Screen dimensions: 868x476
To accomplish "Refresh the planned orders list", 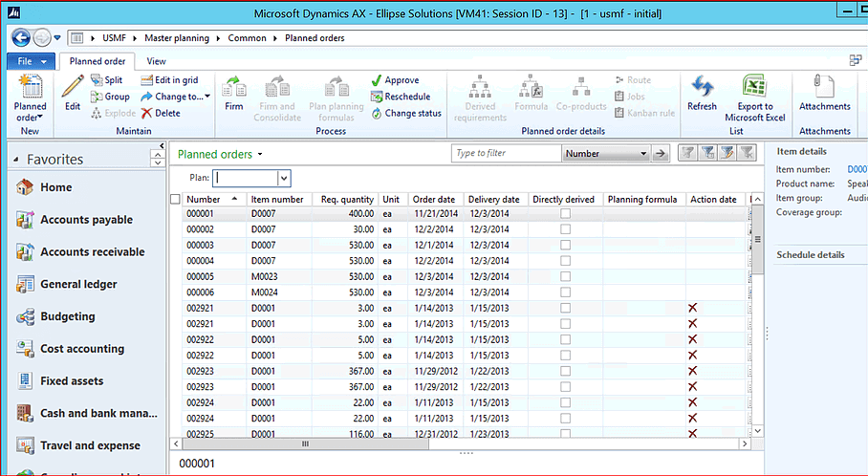I will 702,93.
